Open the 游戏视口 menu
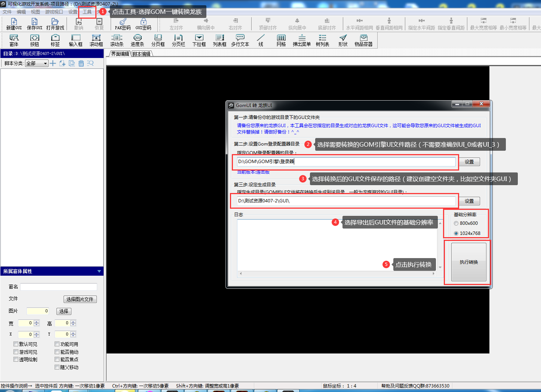Image resolution: width=541 pixels, height=392 pixels. (x=54, y=12)
